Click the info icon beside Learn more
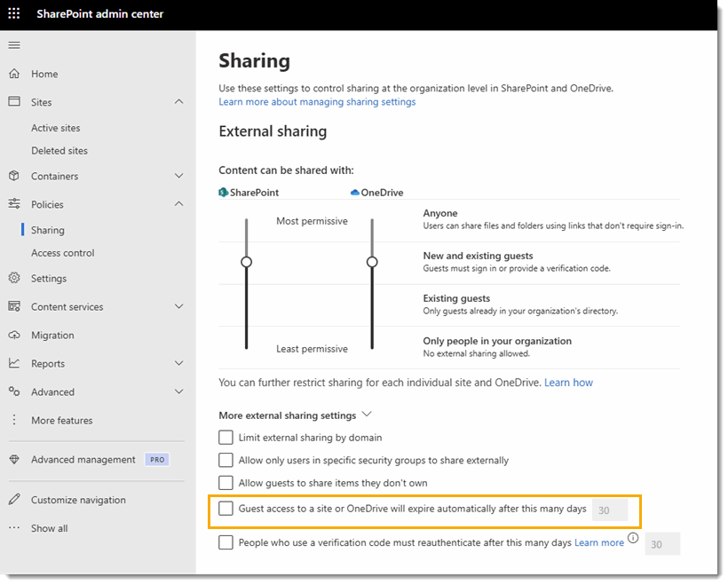This screenshot has width=728, height=585. [x=633, y=538]
